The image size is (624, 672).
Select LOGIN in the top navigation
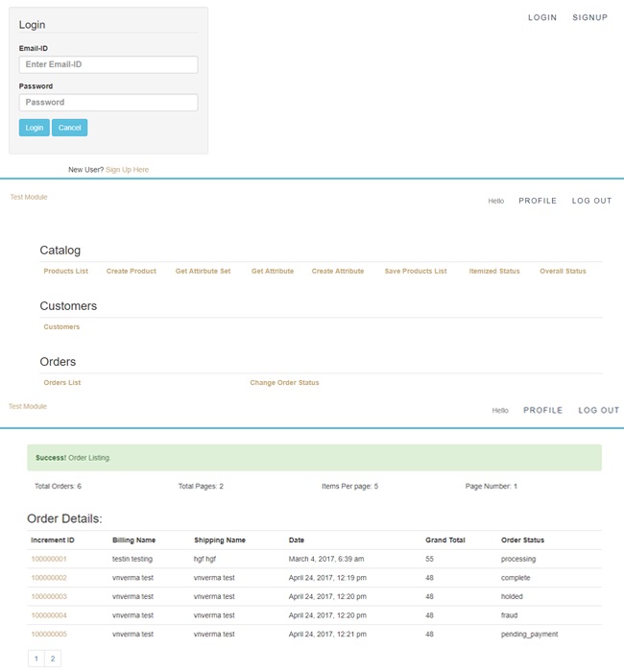click(x=542, y=17)
